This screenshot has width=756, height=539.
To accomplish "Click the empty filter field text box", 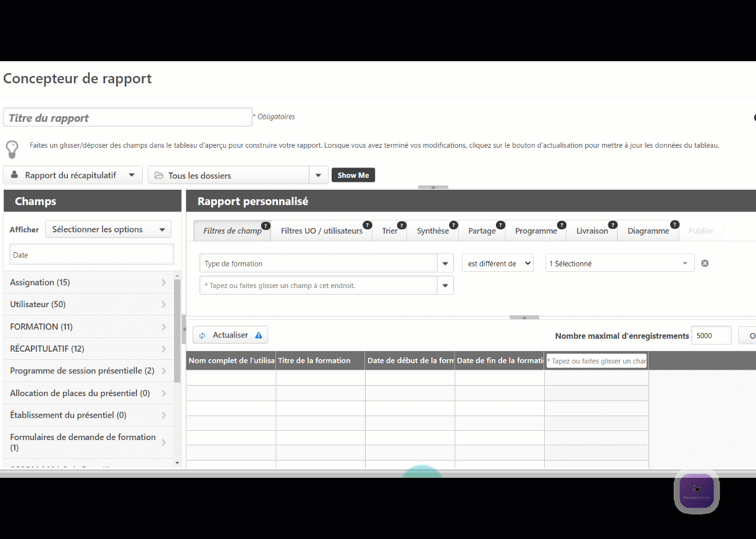I will [318, 286].
